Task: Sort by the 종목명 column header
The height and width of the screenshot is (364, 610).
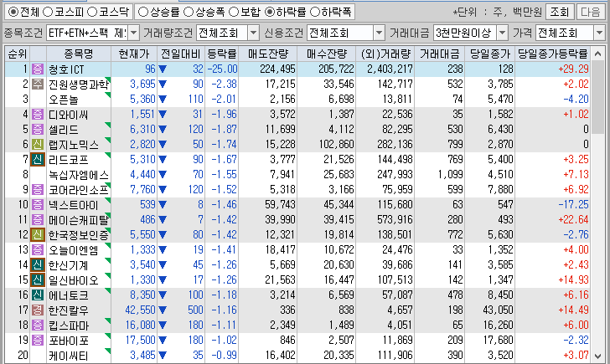Action: click(x=79, y=54)
